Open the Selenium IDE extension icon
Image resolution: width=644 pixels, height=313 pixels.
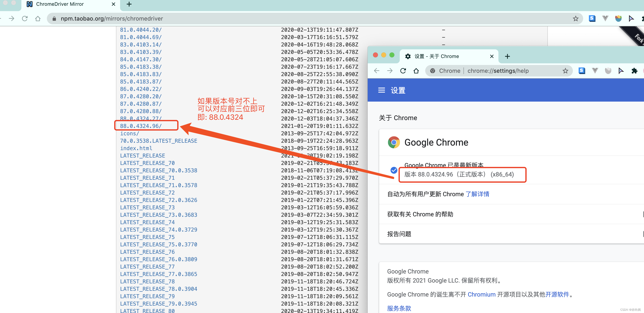tap(592, 18)
